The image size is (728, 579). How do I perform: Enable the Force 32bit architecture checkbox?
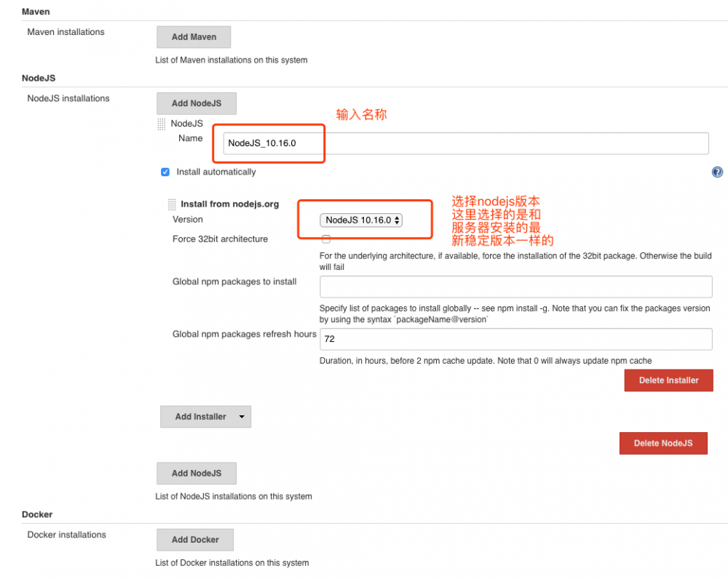click(x=325, y=239)
